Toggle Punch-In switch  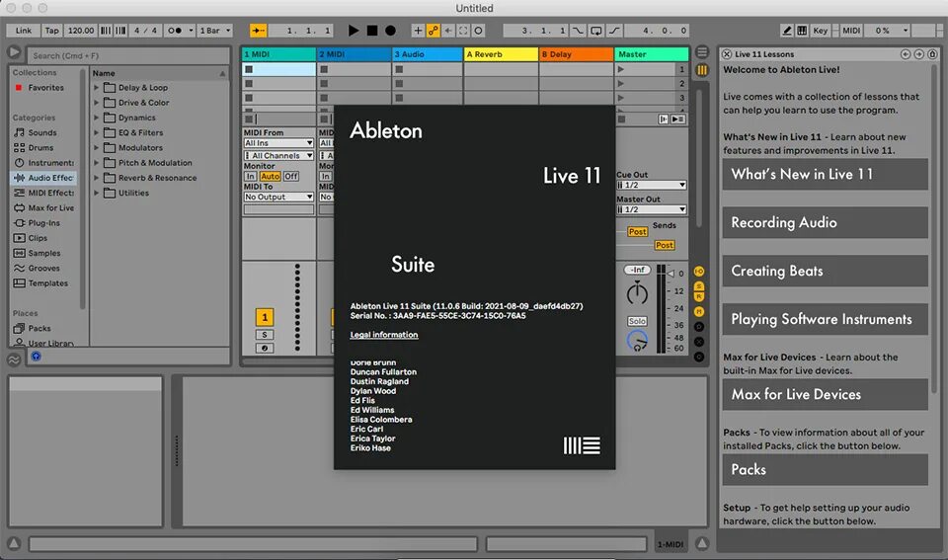(x=578, y=31)
